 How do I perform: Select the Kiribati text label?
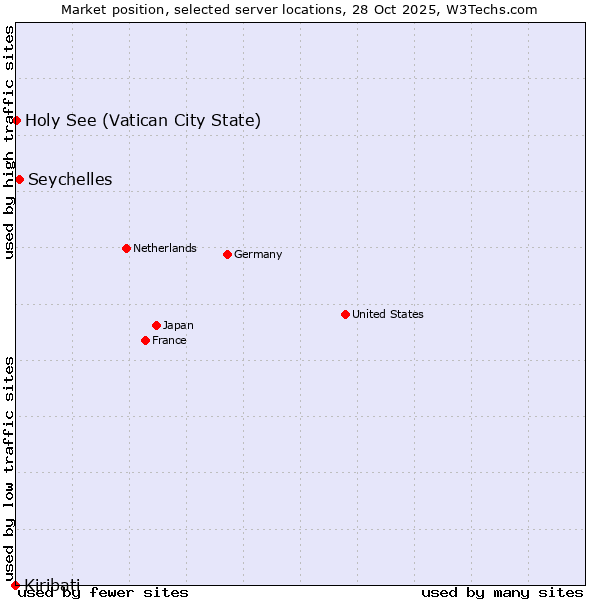pos(52,583)
